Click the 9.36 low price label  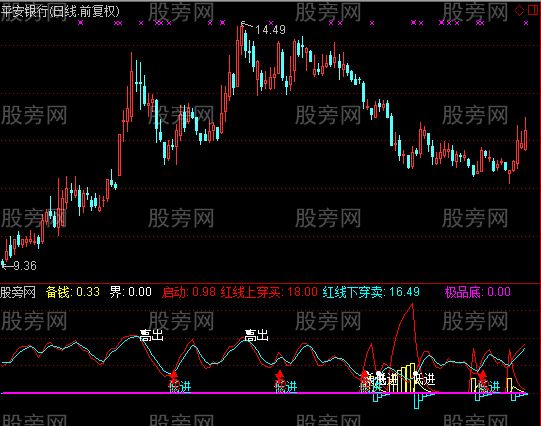click(x=24, y=266)
